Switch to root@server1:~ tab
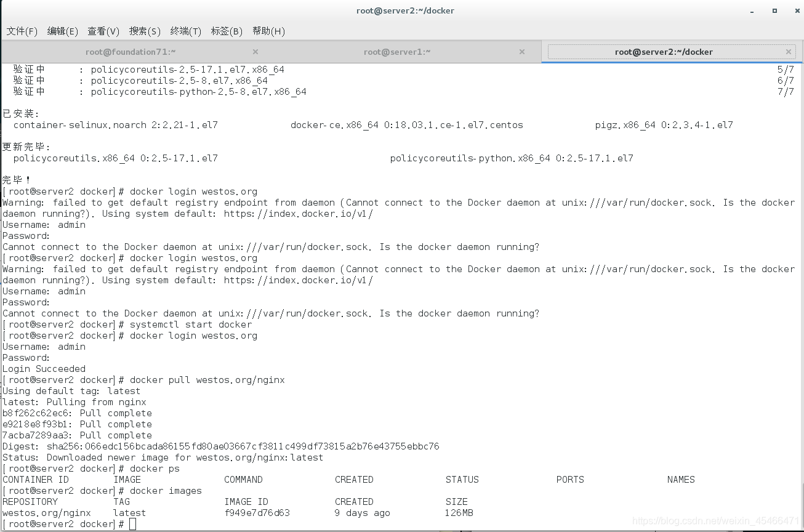This screenshot has height=532, width=804. coord(397,52)
